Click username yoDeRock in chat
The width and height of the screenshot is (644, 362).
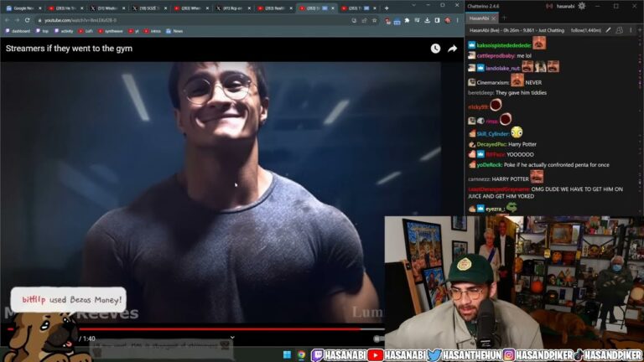[x=489, y=164]
